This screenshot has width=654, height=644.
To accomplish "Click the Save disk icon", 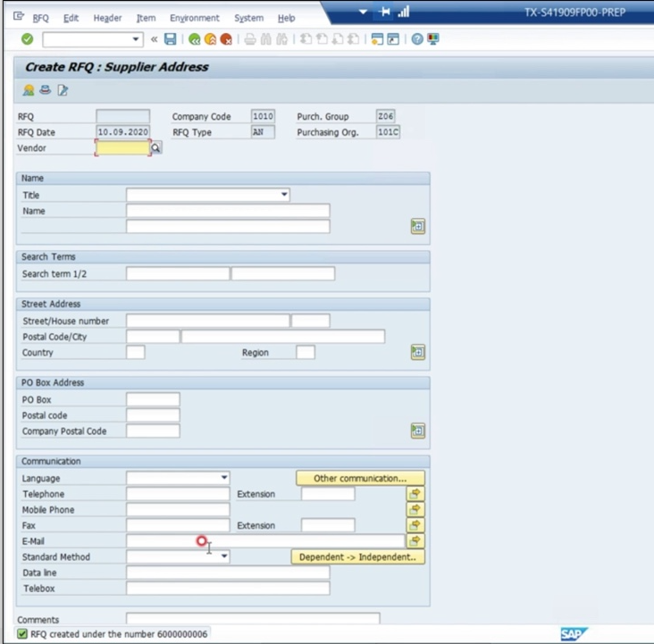I will point(170,39).
